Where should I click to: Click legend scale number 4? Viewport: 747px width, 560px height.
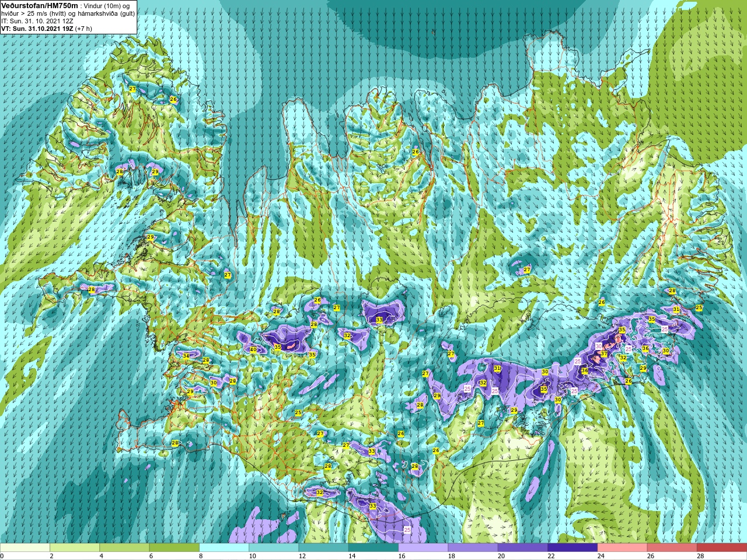coord(102,556)
